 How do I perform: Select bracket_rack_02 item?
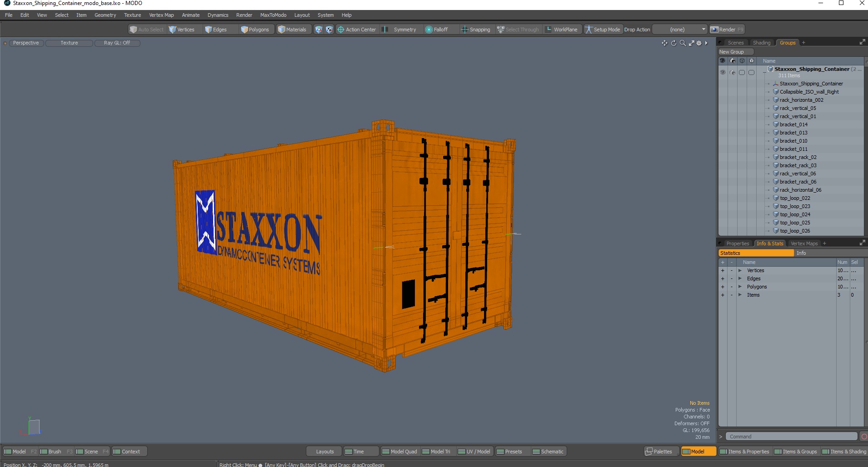click(798, 157)
